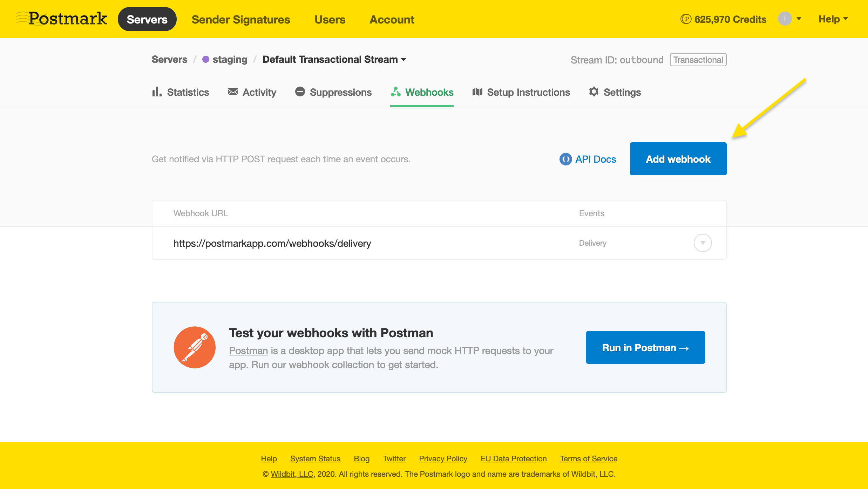Open the Account page
The width and height of the screenshot is (868, 489).
point(392,19)
